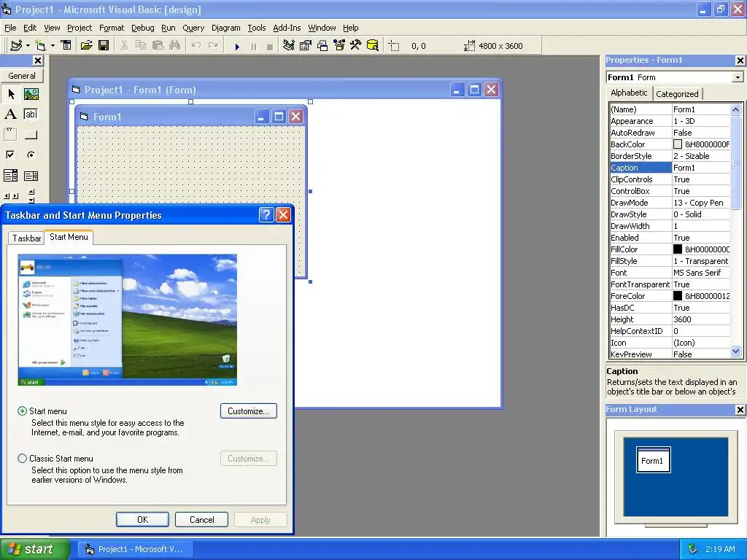The image size is (747, 560).
Task: Click the Form1 preview in Form Layout
Action: click(x=653, y=460)
